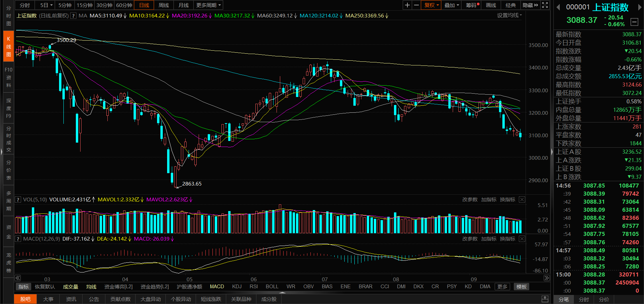Screen dimensions: 644x304
Task: Click the plus zoom-in chart icon
Action: (407, 5)
